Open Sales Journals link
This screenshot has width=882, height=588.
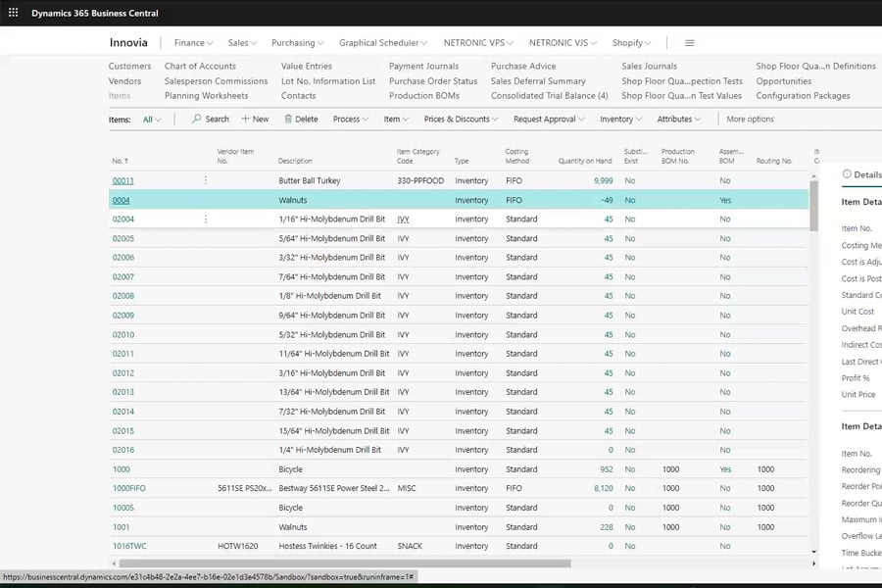coord(649,66)
